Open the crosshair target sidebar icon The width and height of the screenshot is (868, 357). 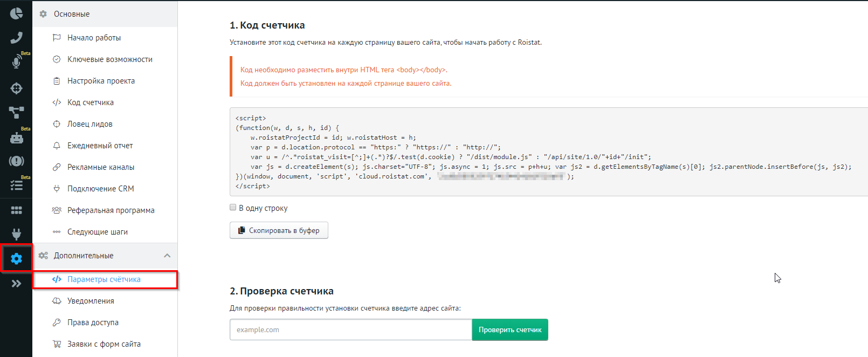16,88
